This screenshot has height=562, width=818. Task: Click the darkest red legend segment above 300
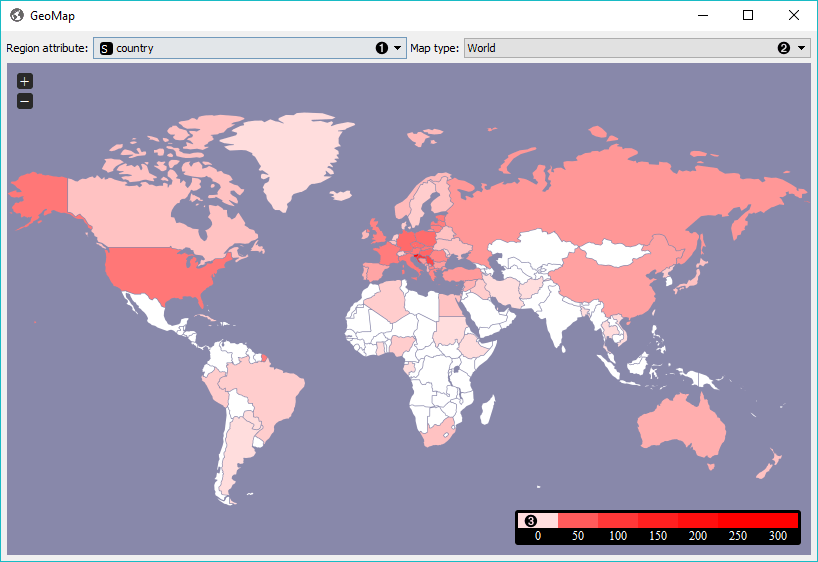pos(780,521)
